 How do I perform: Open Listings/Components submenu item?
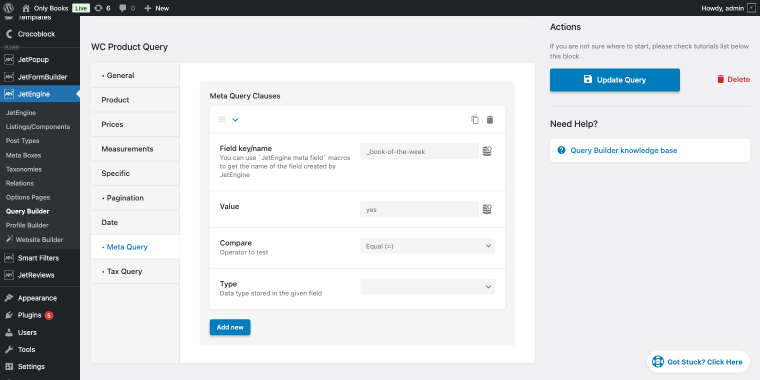pos(38,127)
